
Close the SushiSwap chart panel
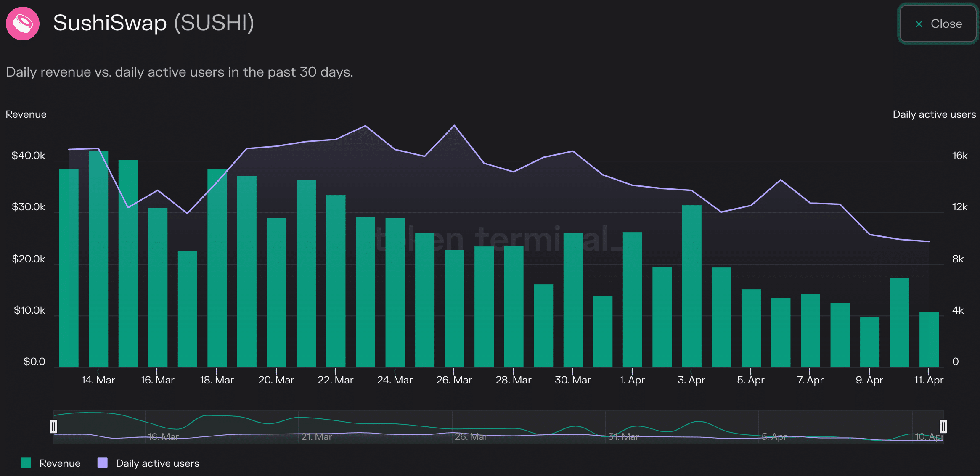938,24
